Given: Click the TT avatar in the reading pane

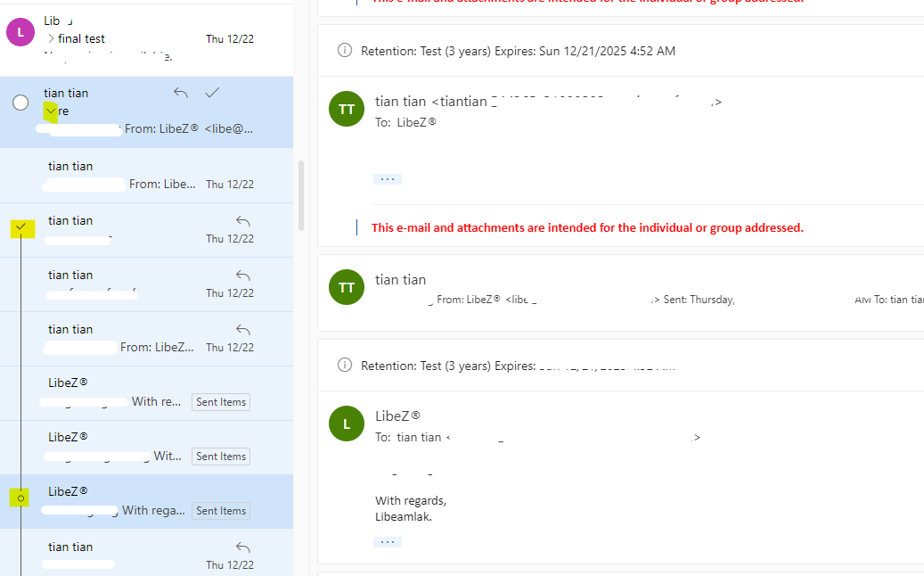Looking at the screenshot, I should click(x=347, y=108).
